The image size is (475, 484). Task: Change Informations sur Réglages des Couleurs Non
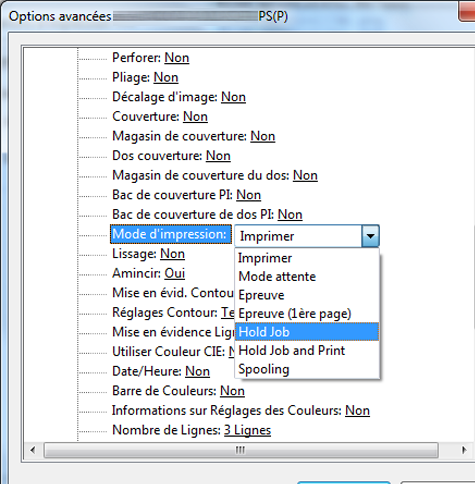(357, 411)
